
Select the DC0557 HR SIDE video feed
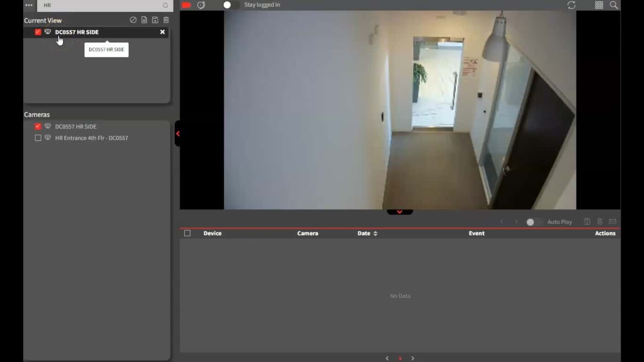400,110
